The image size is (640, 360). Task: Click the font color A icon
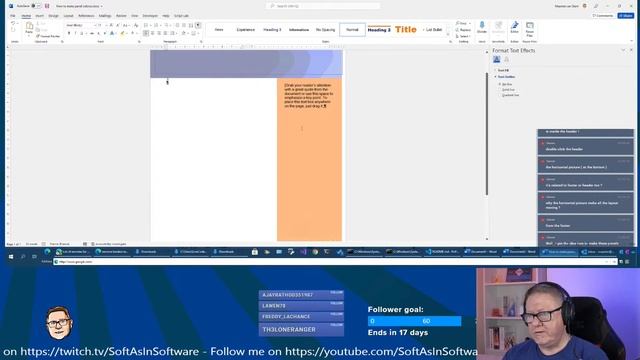[x=133, y=33]
